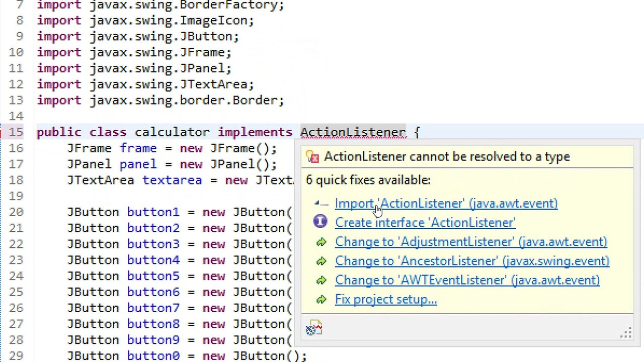This screenshot has height=362, width=644.
Task: Click import javax.swing.JFrame line
Action: click(134, 52)
